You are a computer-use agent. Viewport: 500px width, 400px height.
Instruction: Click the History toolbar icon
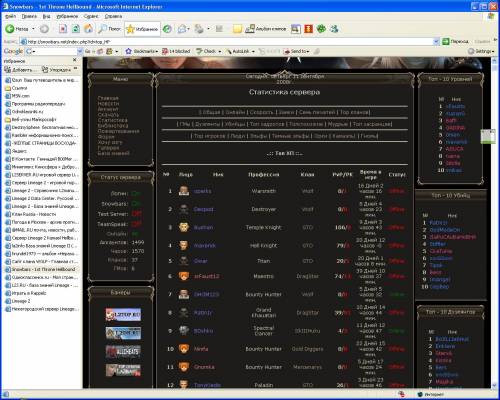167,29
